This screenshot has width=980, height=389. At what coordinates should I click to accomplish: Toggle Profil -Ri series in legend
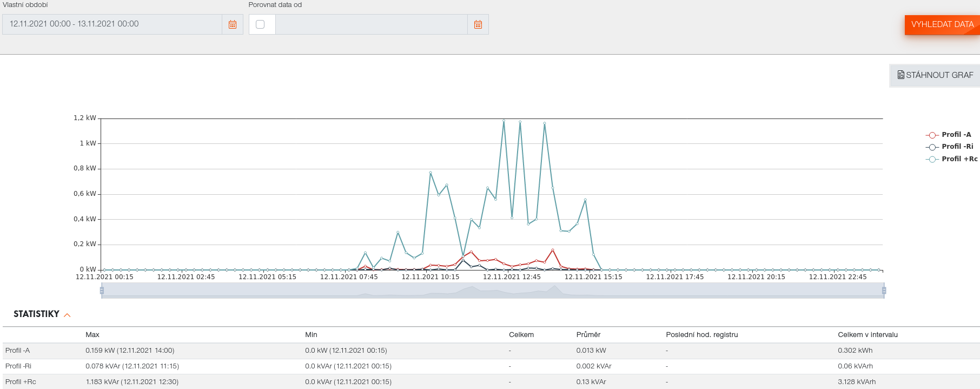point(957,147)
